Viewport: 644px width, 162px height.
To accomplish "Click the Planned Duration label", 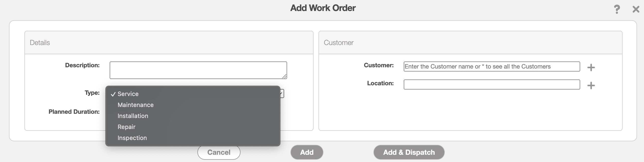I will coord(74,112).
